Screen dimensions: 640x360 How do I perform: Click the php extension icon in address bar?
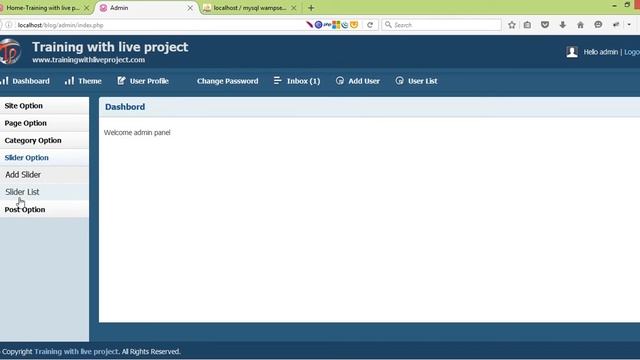(x=327, y=25)
